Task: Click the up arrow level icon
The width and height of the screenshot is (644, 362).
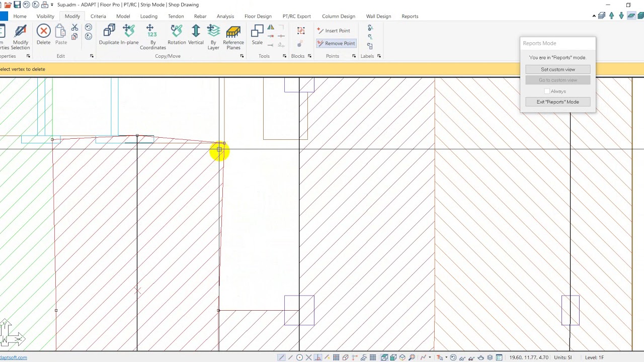Action: (612, 16)
